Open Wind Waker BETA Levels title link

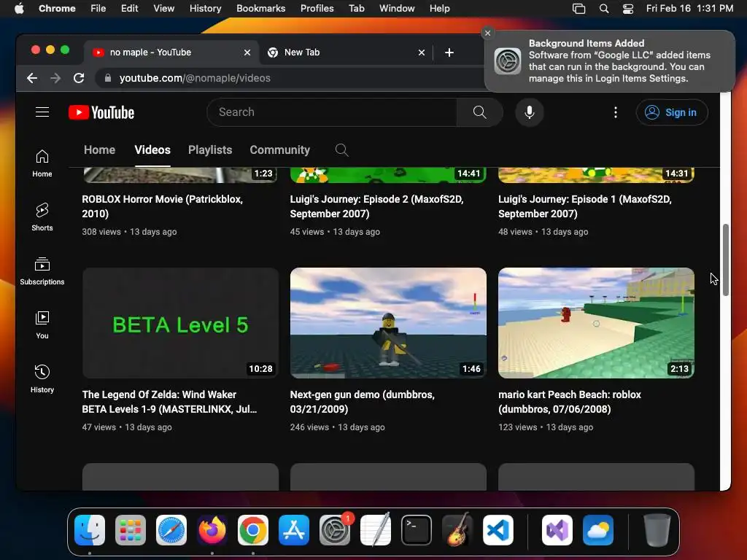tap(169, 402)
